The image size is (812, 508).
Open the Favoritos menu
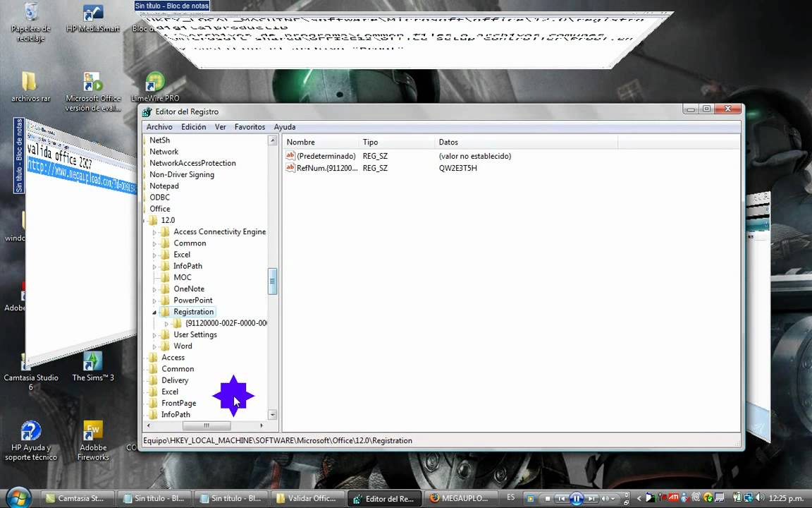pyautogui.click(x=250, y=127)
